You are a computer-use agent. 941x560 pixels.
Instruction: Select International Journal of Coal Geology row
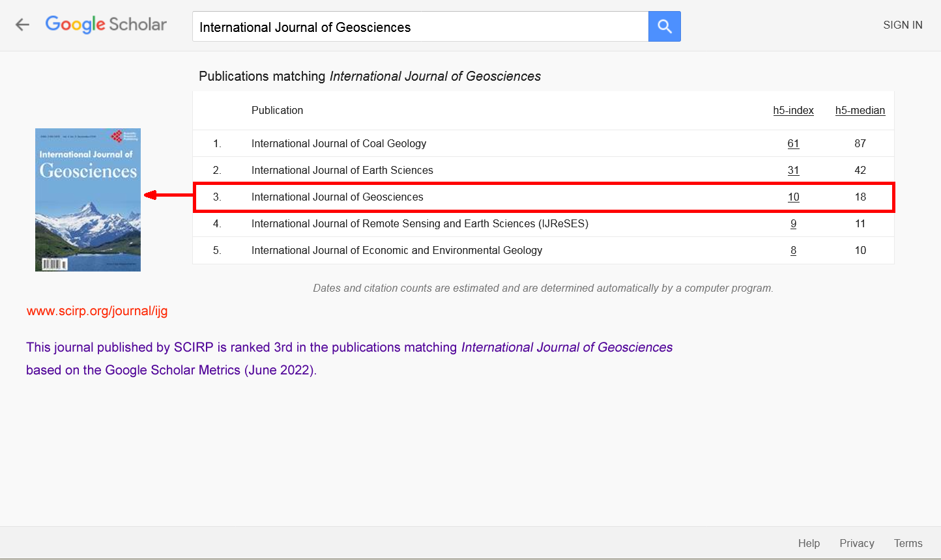(339, 143)
